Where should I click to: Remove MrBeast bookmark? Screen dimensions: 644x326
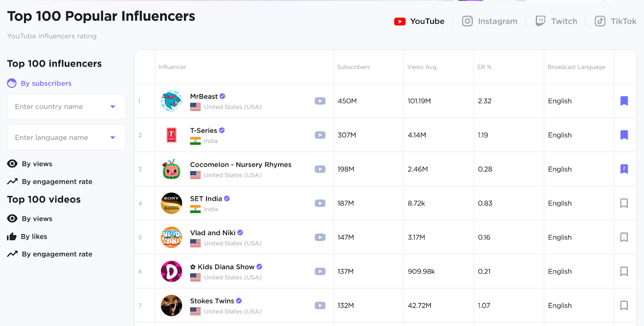tap(624, 101)
